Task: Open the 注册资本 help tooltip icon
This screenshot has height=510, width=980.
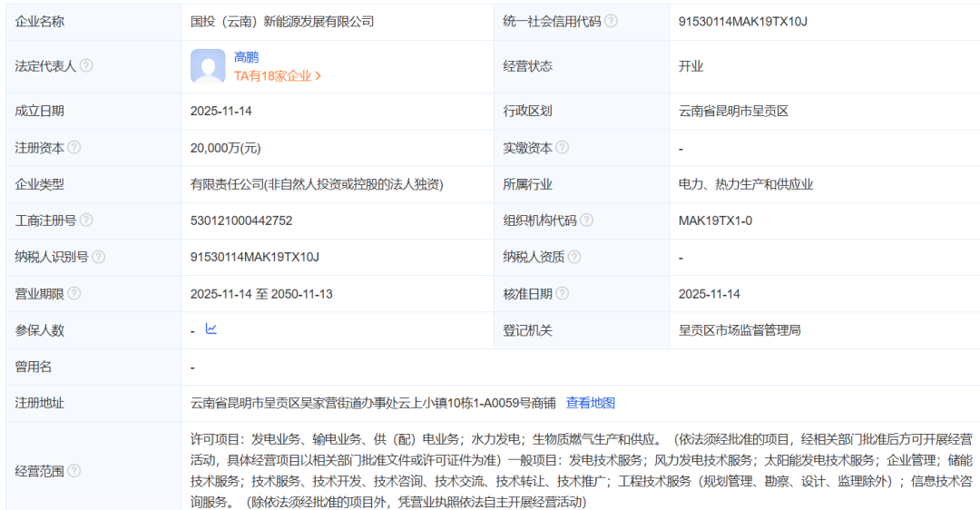Action: click(74, 148)
